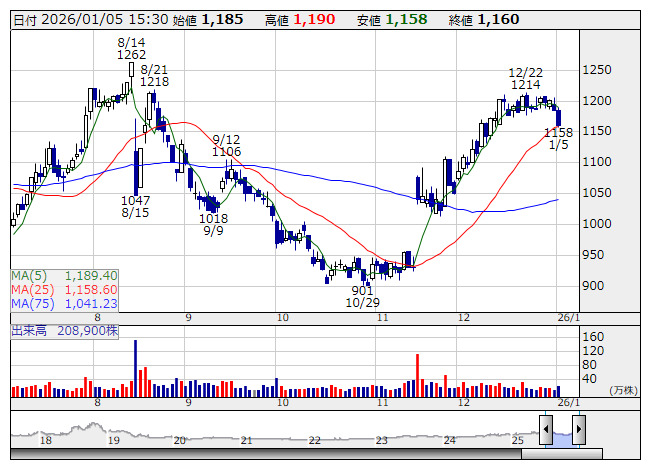Click the 26/1 label under price chart
The height and width of the screenshot is (470, 653).
(568, 318)
